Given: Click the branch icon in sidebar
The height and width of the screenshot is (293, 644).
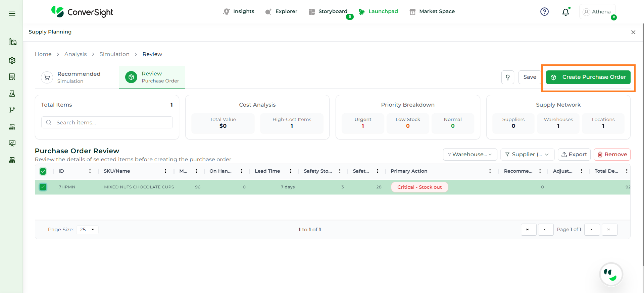Looking at the screenshot, I should pyautogui.click(x=12, y=110).
